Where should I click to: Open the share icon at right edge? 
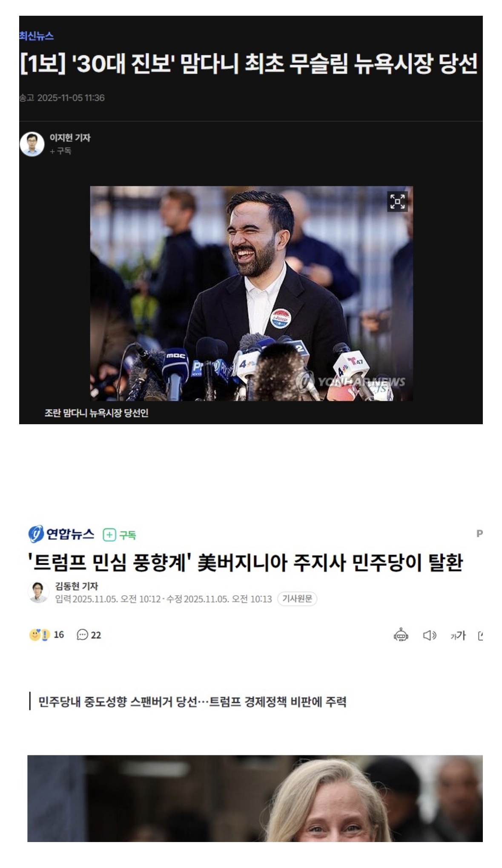pyautogui.click(x=480, y=636)
